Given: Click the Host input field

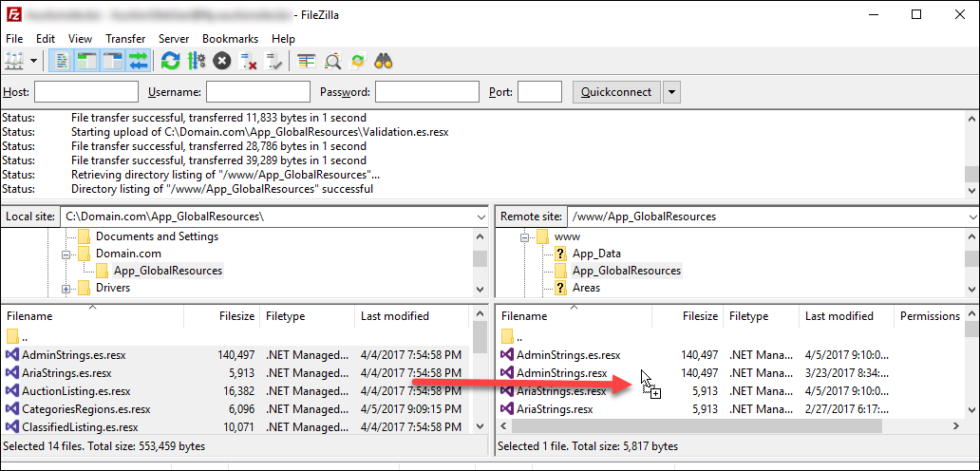Looking at the screenshot, I should tap(86, 92).
